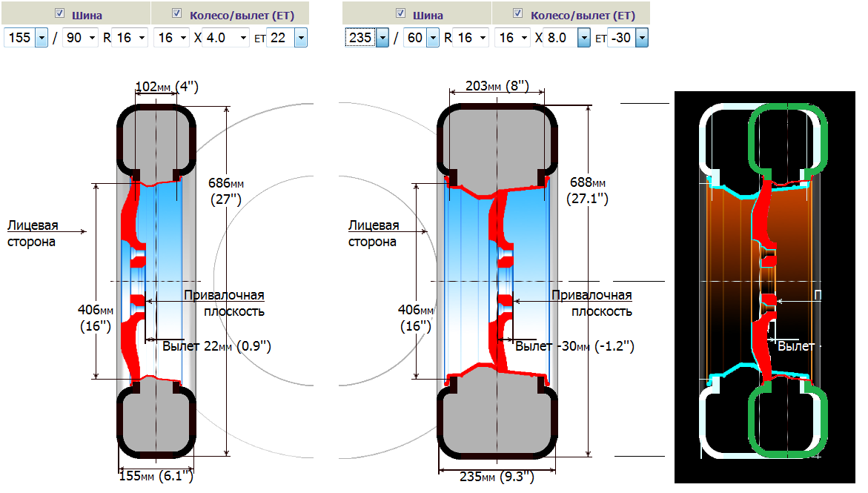Click 406мм (16") label in the 155/90 diagram
This screenshot has width=868, height=493.
[95, 318]
